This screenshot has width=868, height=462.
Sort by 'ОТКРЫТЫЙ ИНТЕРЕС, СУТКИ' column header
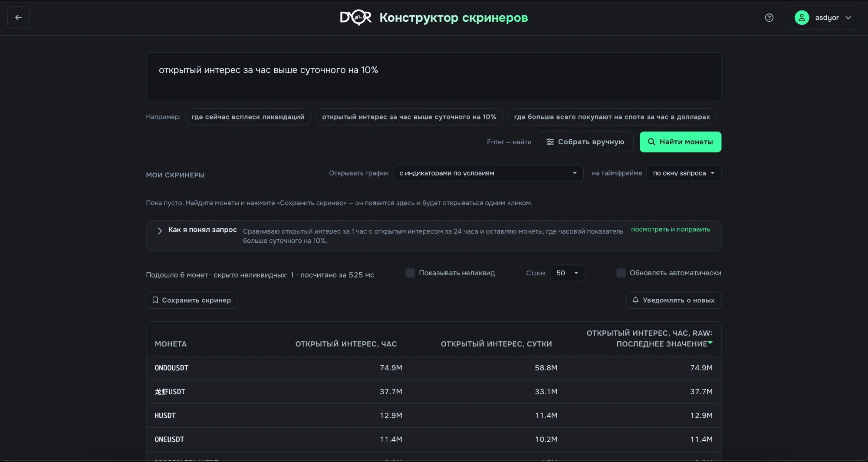tap(496, 344)
